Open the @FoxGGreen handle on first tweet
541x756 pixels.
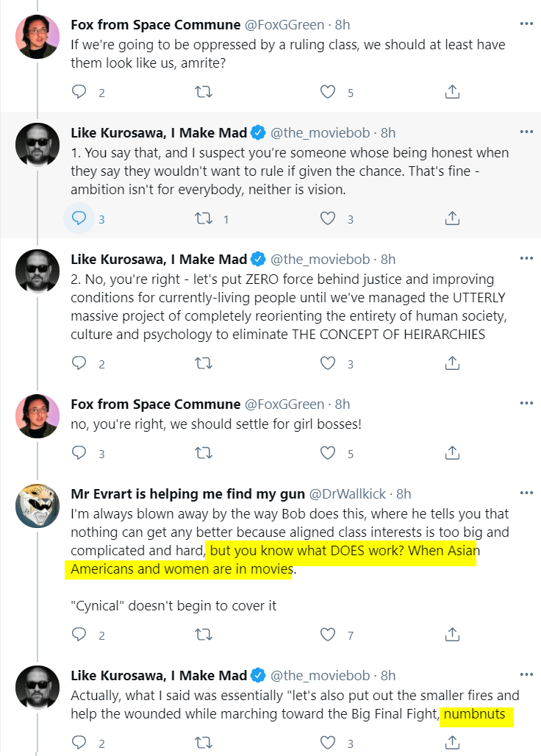coord(284,24)
